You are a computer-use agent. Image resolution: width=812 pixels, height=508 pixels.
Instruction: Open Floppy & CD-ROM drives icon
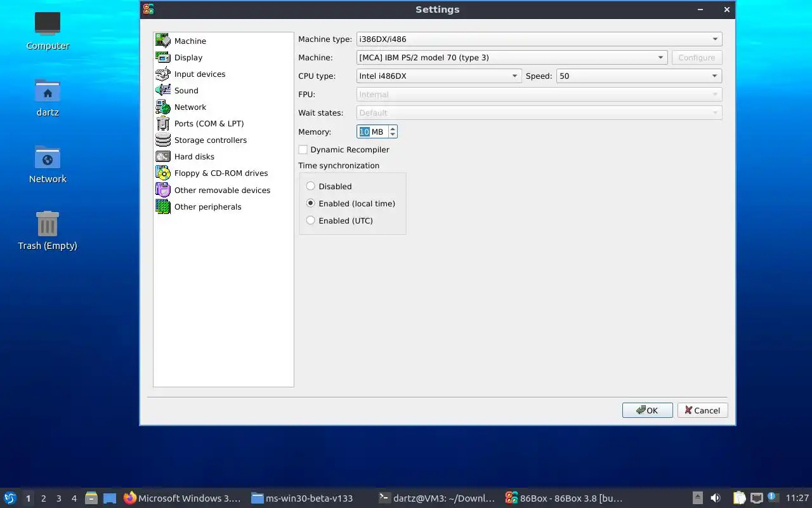click(163, 173)
